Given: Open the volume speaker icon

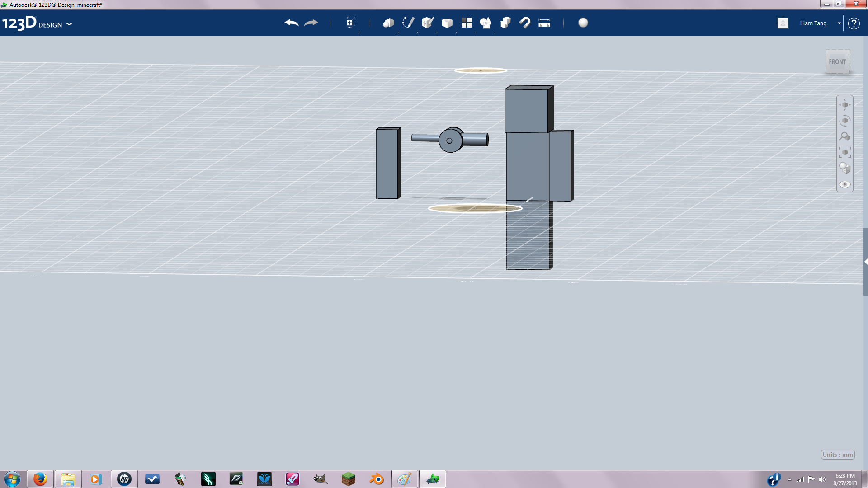Looking at the screenshot, I should (x=822, y=479).
